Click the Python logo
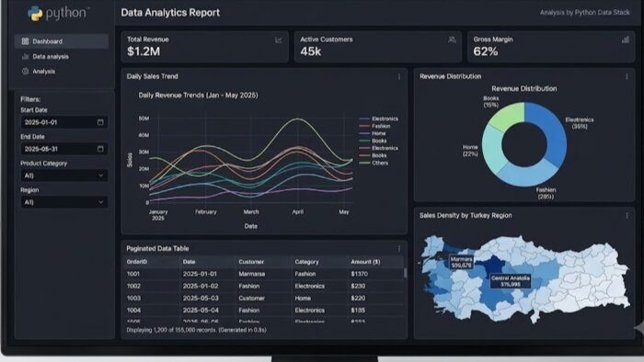The height and width of the screenshot is (362, 644). tap(58, 13)
